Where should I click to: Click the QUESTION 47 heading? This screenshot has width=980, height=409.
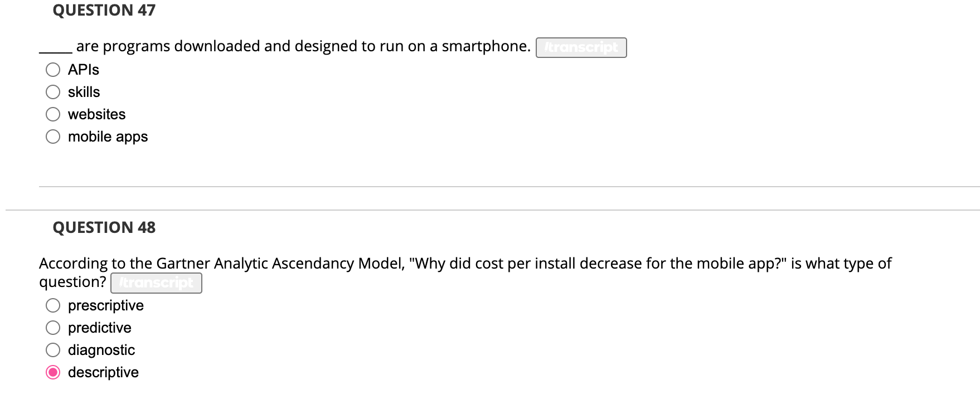click(104, 9)
